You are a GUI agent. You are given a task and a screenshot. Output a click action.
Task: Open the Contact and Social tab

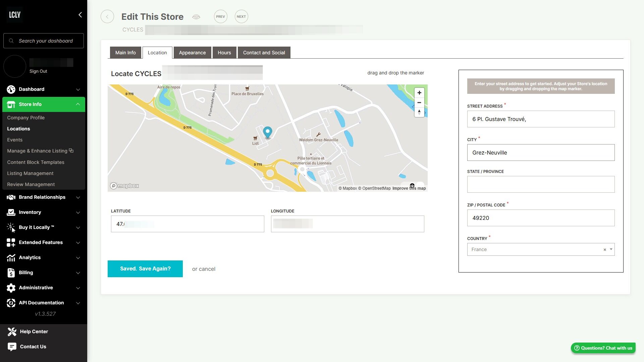pos(264,53)
